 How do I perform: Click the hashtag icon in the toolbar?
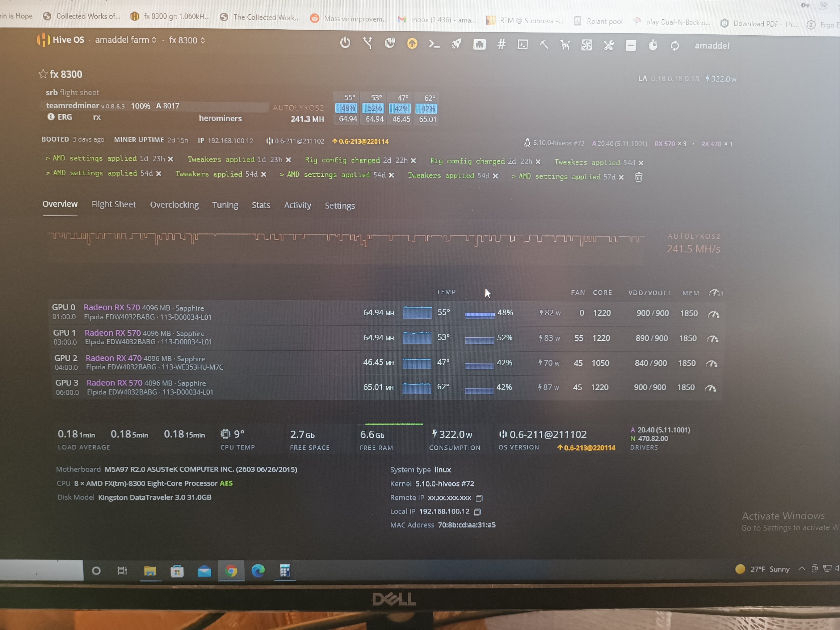(x=501, y=45)
